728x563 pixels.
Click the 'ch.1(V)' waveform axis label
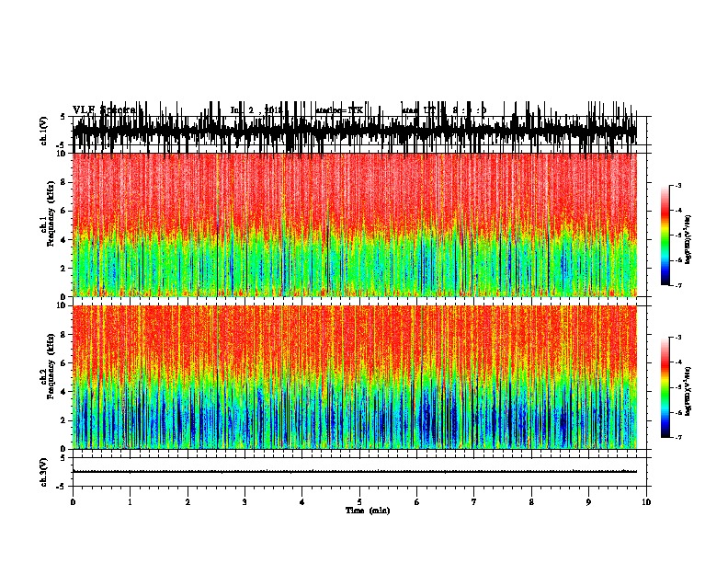click(44, 131)
